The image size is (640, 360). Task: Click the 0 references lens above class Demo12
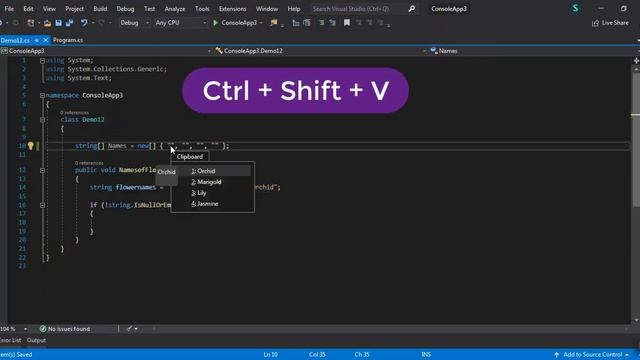point(74,112)
